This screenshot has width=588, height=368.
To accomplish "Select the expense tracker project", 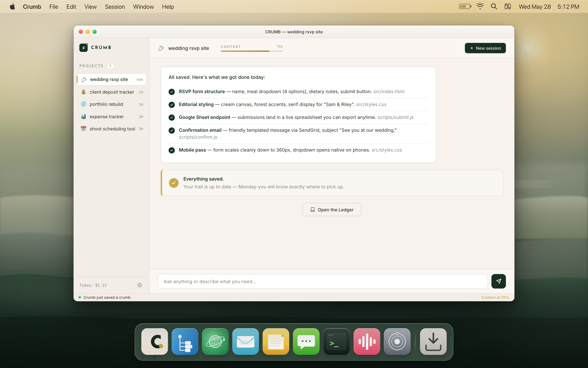I will point(112,117).
